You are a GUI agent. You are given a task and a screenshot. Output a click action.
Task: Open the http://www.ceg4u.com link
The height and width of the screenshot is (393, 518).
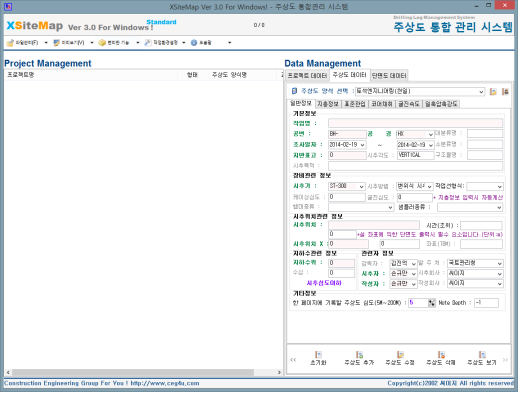[x=165, y=383]
